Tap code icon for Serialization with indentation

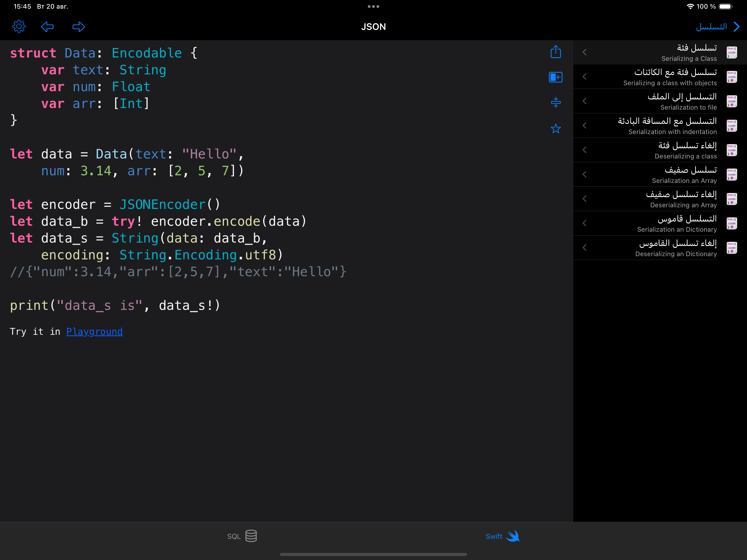point(732,126)
